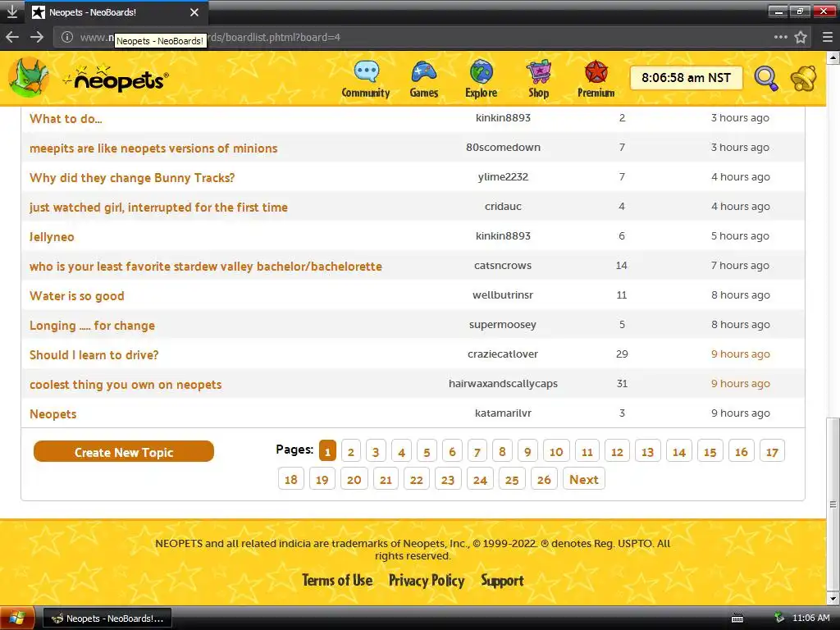Click the Privacy Policy footer link
Viewport: 840px width, 630px height.
pyautogui.click(x=427, y=580)
